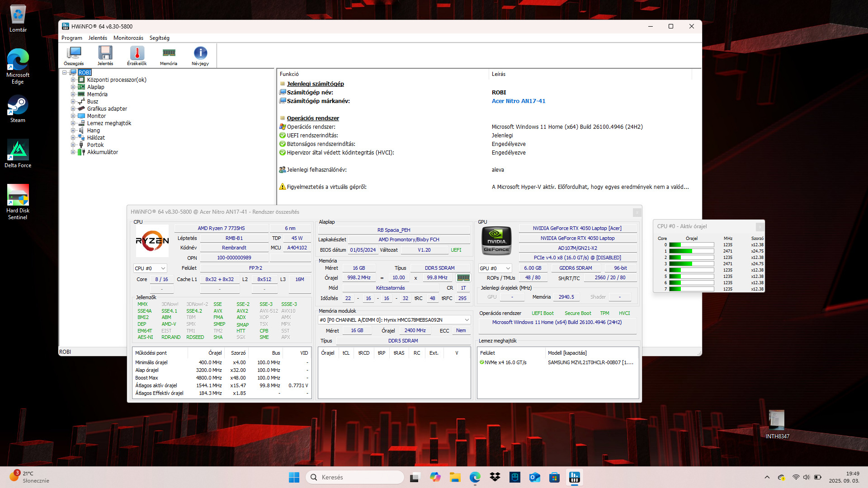Click HWiNFO icon in taskbar
Screen dimensions: 868x488
574,477
